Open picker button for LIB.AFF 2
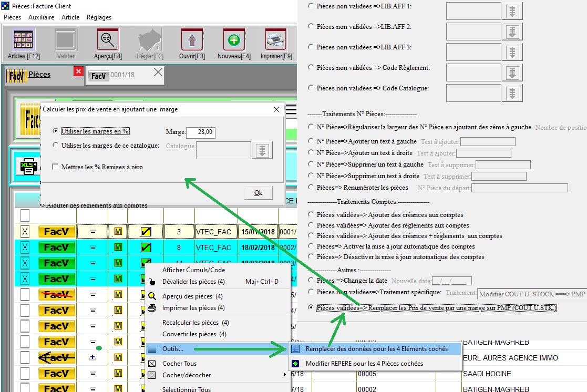 tap(512, 32)
